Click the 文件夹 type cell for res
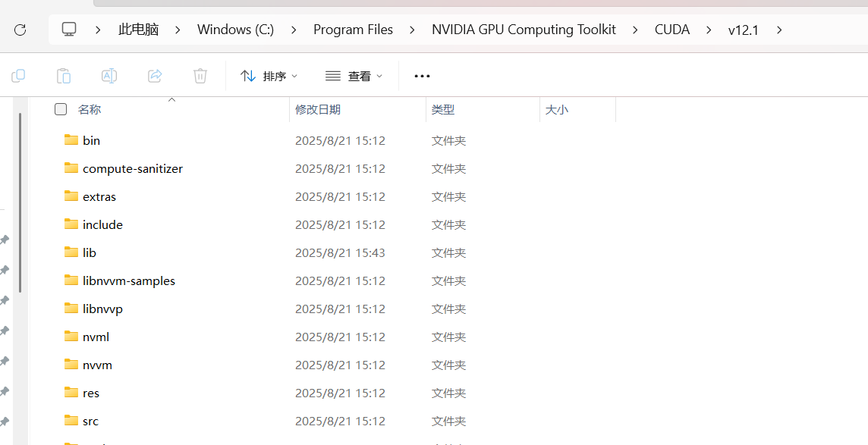868x445 pixels. (449, 393)
